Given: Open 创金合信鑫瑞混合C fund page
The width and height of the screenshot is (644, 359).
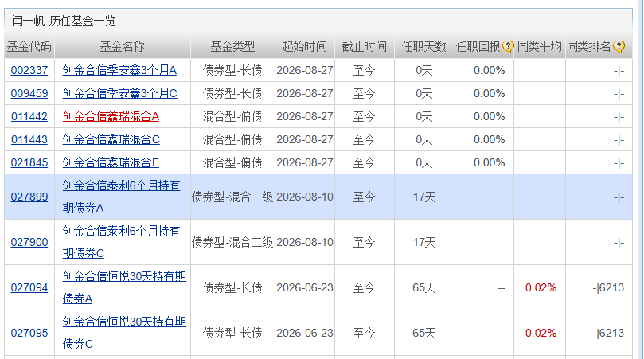Looking at the screenshot, I should [111, 139].
